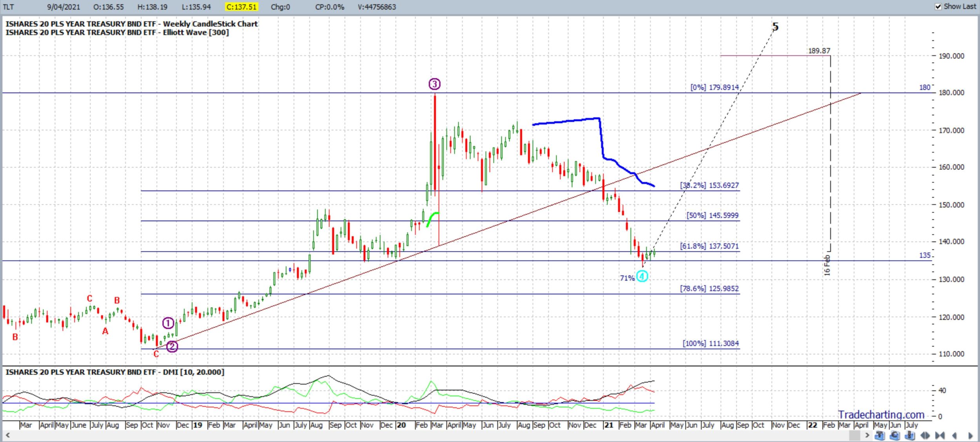Click the projected wave 5 label
Viewport: 980px width, 442px height.
point(775,27)
